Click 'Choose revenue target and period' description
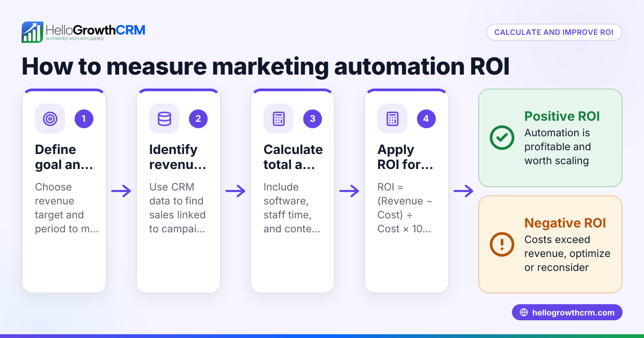This screenshot has width=644, height=338. 67,208
